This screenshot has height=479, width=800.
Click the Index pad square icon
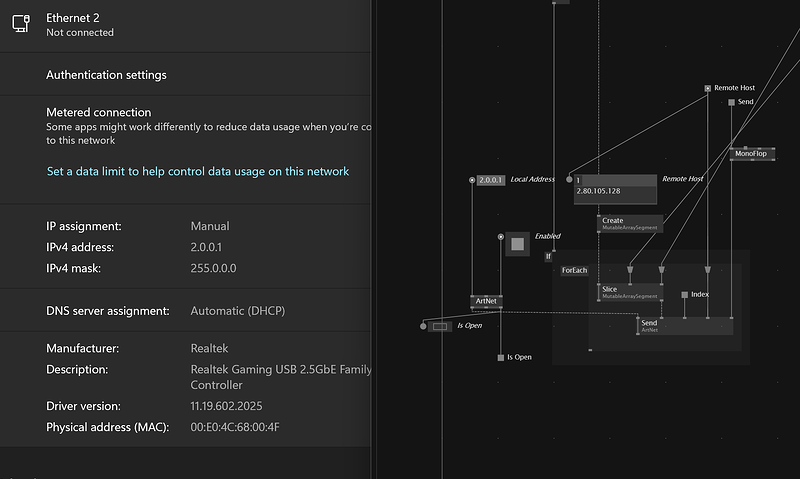[685, 295]
